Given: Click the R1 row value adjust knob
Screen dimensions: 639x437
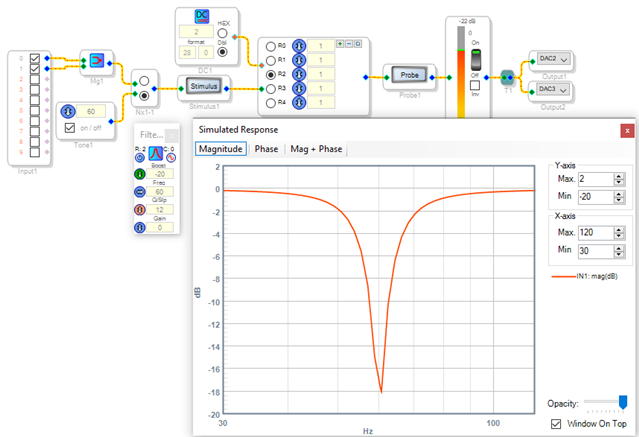Looking at the screenshot, I should pyautogui.click(x=299, y=60).
